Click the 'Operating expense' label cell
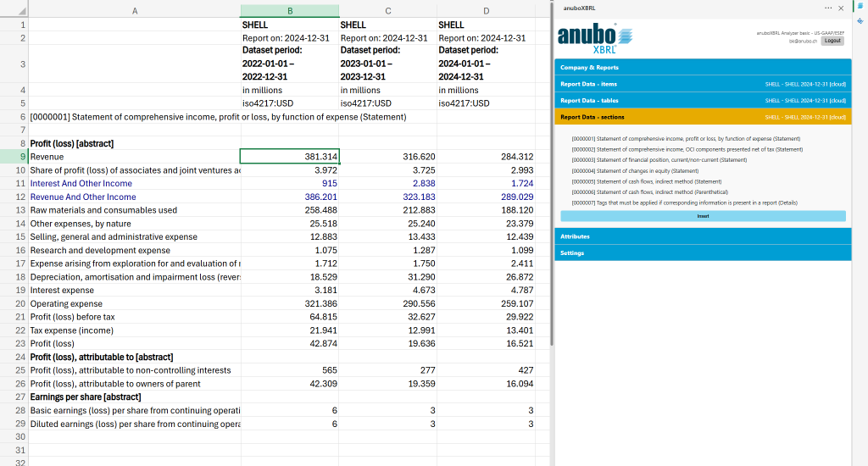 pyautogui.click(x=135, y=304)
